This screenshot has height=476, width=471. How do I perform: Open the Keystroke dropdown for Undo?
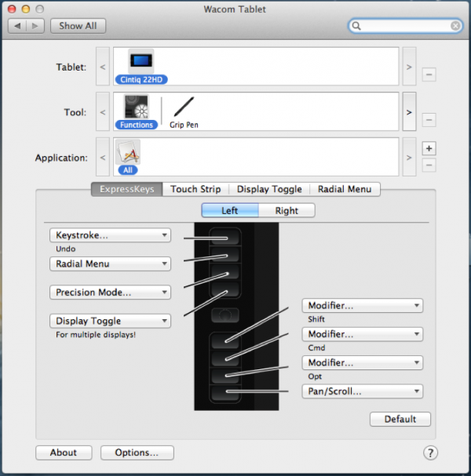pos(110,235)
